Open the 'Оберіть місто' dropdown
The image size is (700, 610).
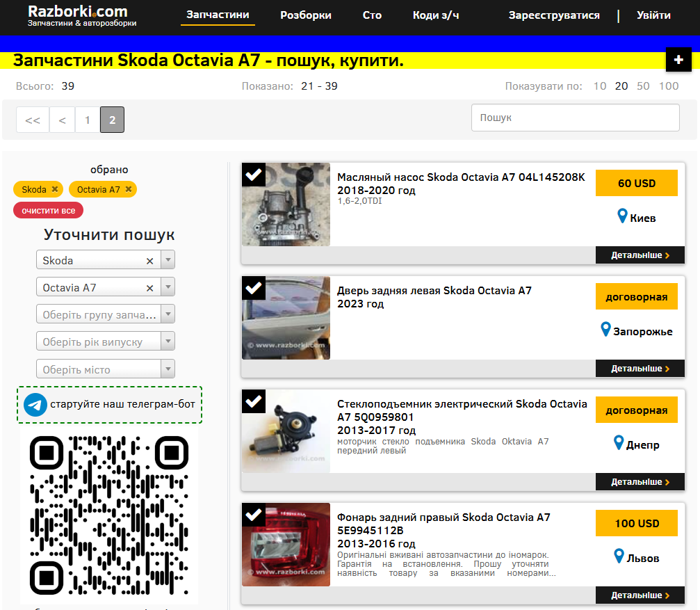[x=106, y=369]
